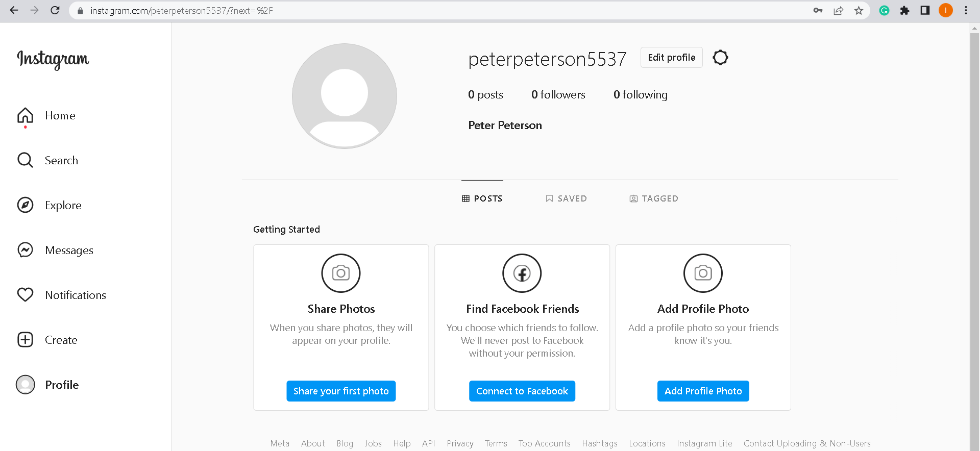Image resolution: width=980 pixels, height=451 pixels.
Task: Open the Meta footer link
Action: (x=280, y=444)
